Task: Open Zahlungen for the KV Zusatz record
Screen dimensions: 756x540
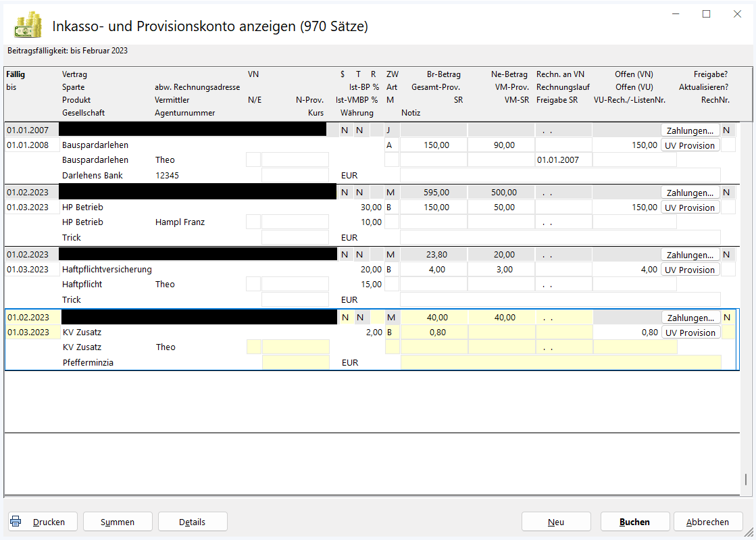Action: coord(690,318)
